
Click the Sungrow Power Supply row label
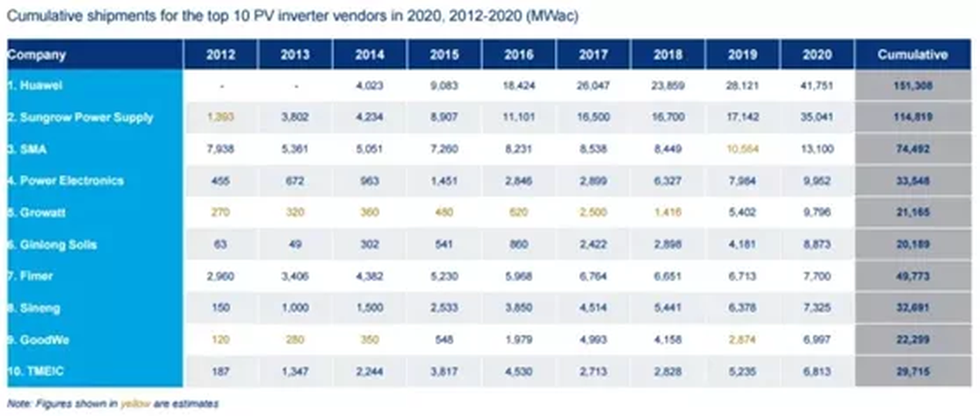click(80, 117)
